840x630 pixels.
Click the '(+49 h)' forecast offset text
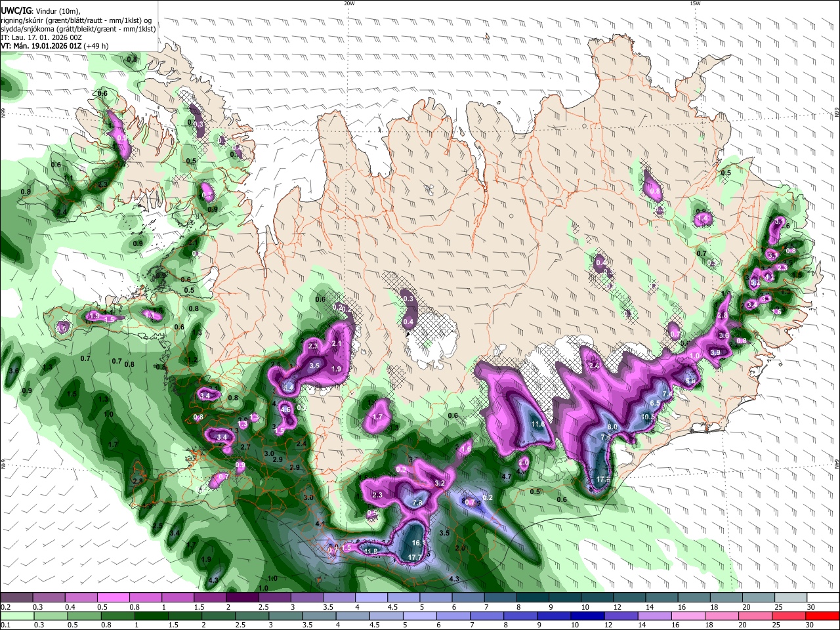(x=96, y=46)
